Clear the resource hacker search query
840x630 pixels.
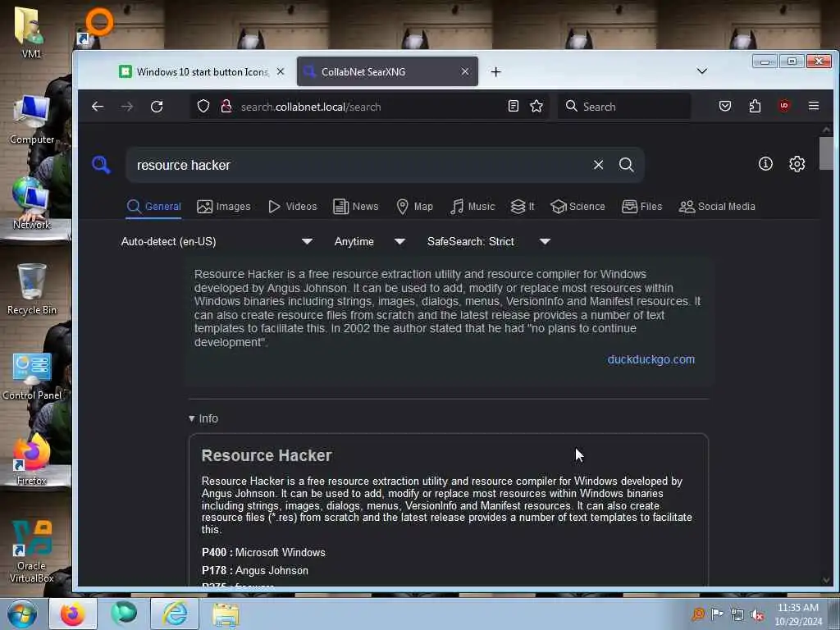[598, 165]
